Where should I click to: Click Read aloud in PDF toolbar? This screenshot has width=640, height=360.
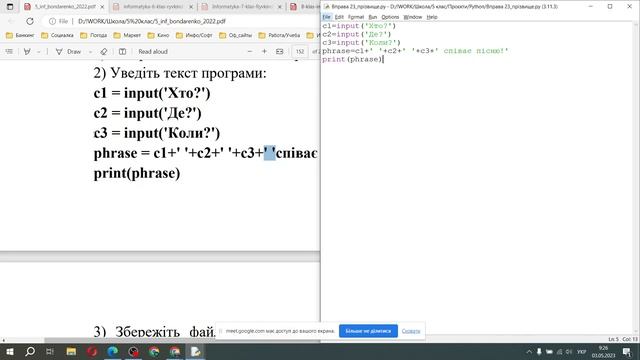click(153, 51)
